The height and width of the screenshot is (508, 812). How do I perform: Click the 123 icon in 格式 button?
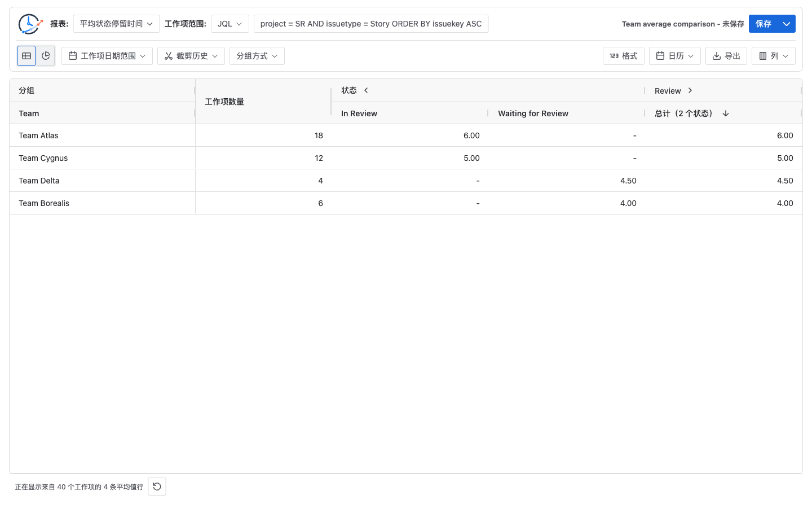[614, 56]
